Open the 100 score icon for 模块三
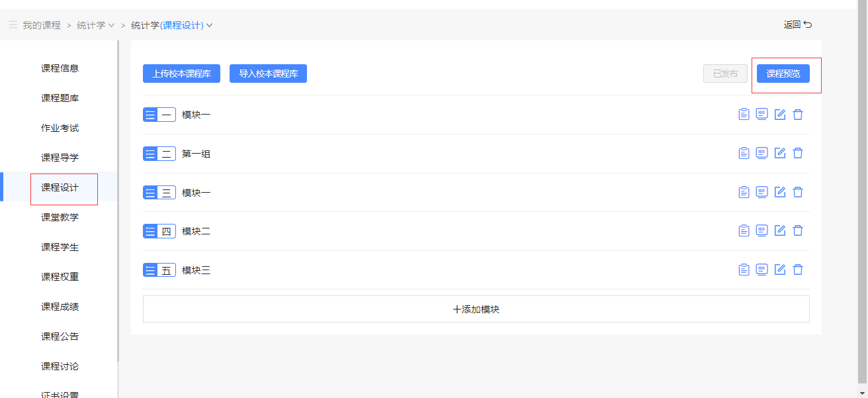Screen dimensions: 868x398 [x=761, y=270]
